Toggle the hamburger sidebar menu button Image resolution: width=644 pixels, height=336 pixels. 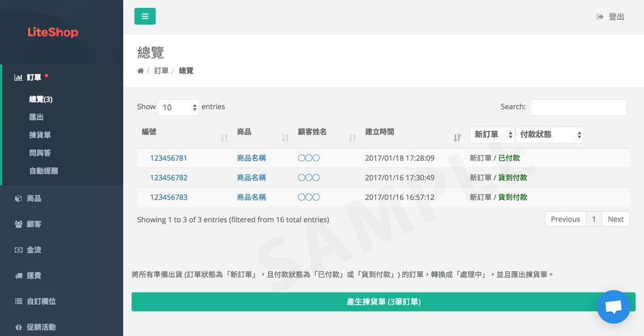click(x=145, y=16)
